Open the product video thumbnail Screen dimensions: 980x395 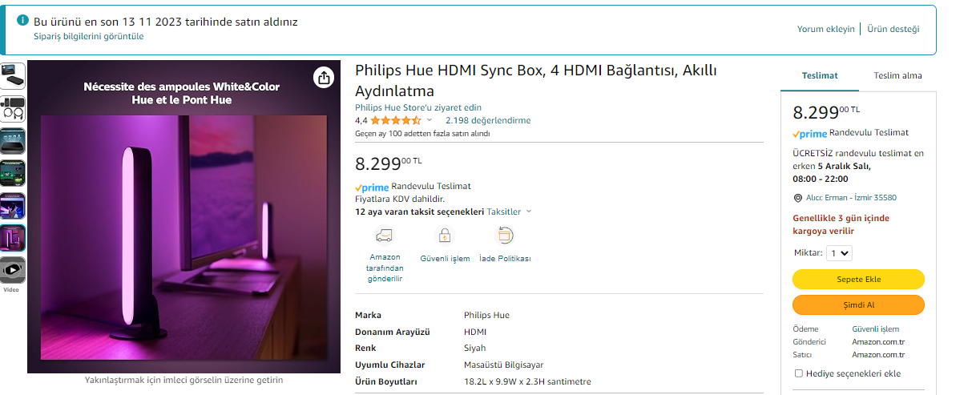13,269
